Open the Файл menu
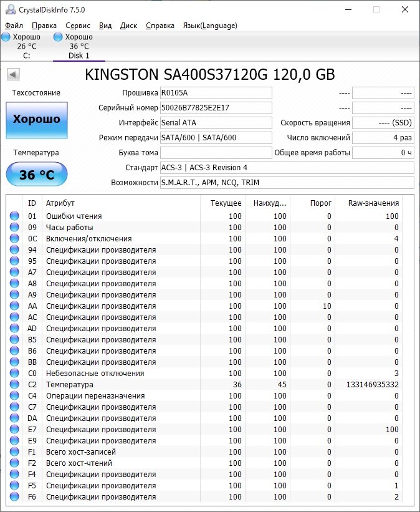 (x=14, y=26)
